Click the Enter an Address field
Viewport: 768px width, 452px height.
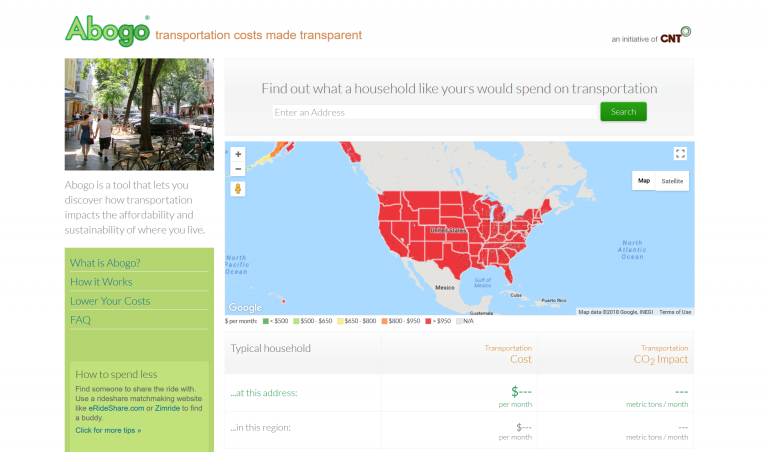[x=434, y=112]
